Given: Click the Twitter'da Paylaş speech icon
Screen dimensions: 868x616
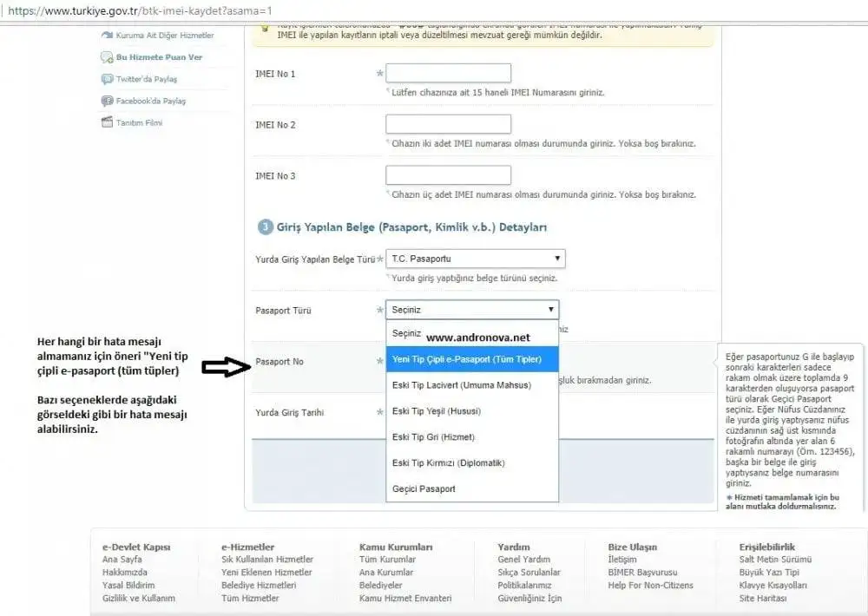Looking at the screenshot, I should [107, 79].
